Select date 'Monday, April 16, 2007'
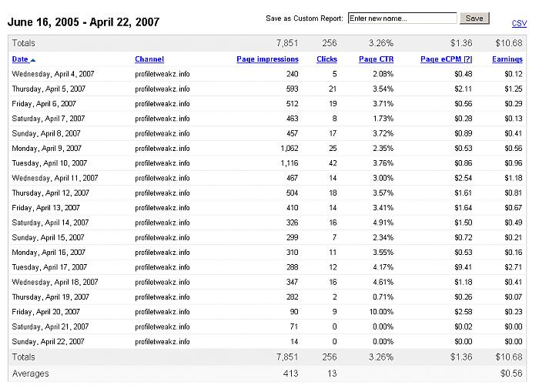Viewport: 539px width, 392px height. click(x=49, y=253)
